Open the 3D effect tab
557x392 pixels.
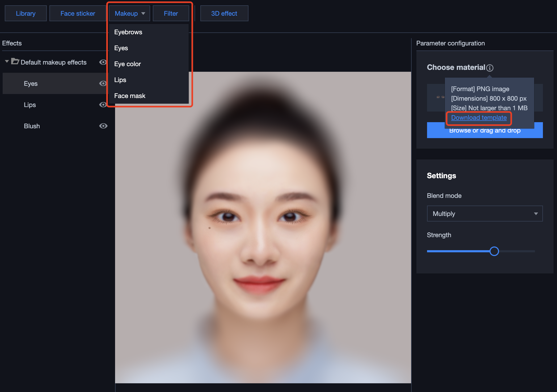pyautogui.click(x=224, y=14)
